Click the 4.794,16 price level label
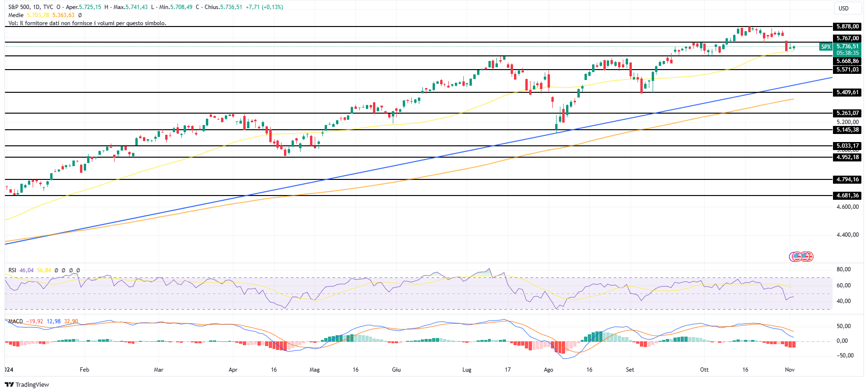This screenshot has width=868, height=392. click(847, 179)
